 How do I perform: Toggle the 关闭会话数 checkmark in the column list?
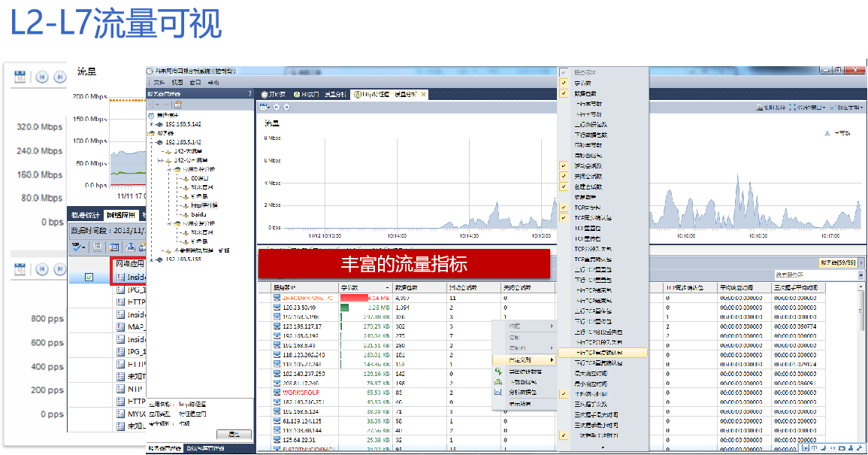pyautogui.click(x=564, y=176)
